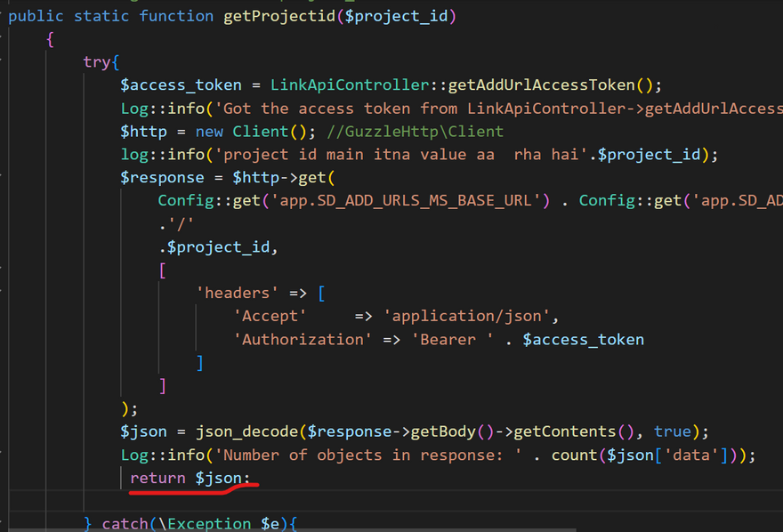Click the //GuzzleHttp\Client comment
The width and height of the screenshot is (783, 532).
tap(415, 132)
